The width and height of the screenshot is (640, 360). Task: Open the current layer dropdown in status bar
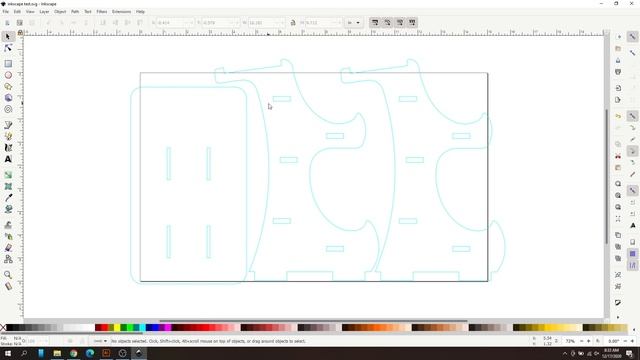100,341
